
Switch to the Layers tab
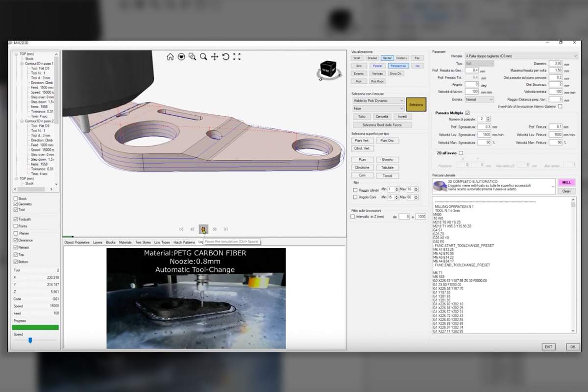pyautogui.click(x=98, y=242)
